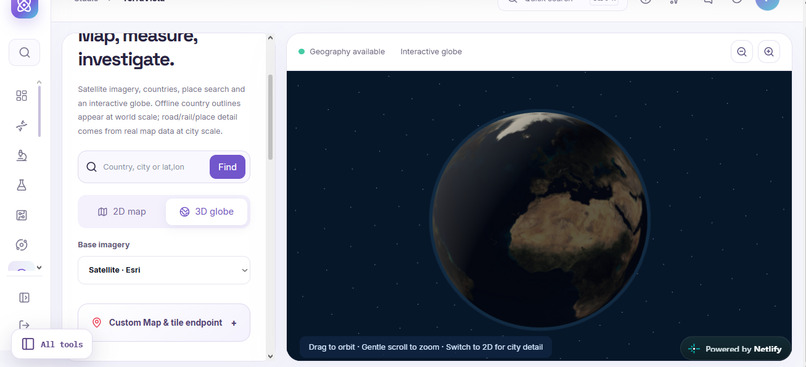Click the investigate. heading text
The width and height of the screenshot is (806, 367).
[x=126, y=60]
